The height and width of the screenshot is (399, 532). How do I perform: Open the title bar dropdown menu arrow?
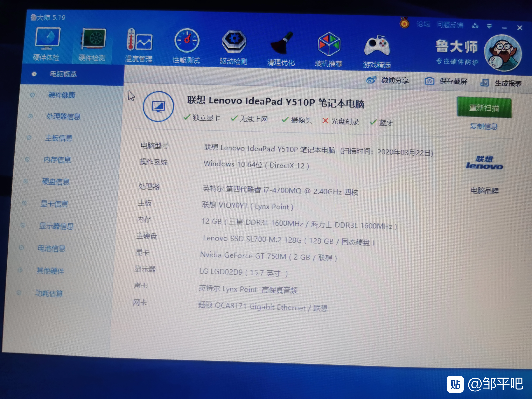(489, 26)
